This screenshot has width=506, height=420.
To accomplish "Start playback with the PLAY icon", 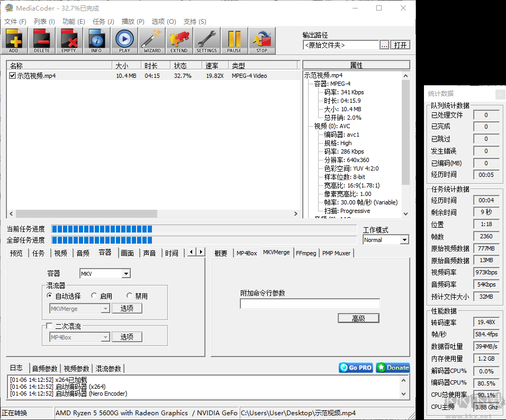I will [124, 41].
